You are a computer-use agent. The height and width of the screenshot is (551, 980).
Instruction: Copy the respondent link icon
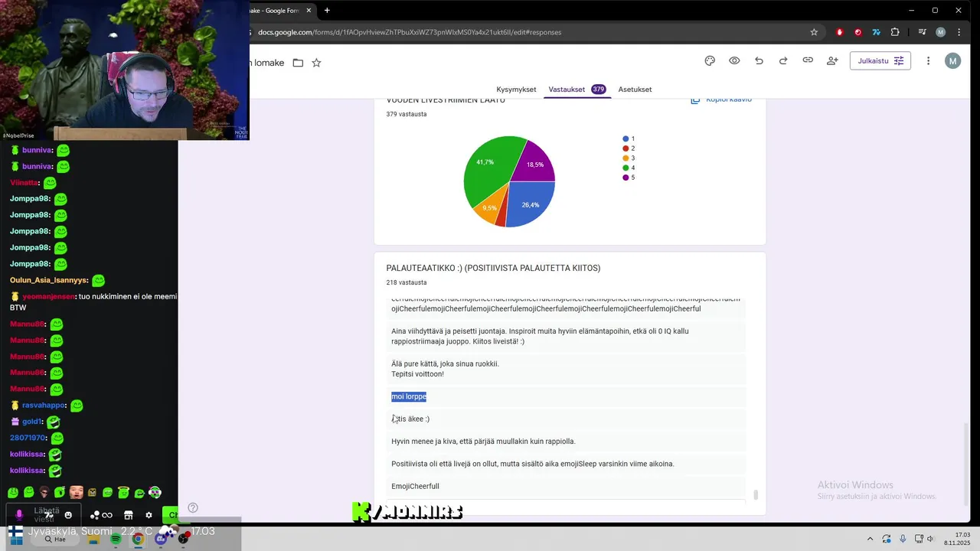pos(808,60)
